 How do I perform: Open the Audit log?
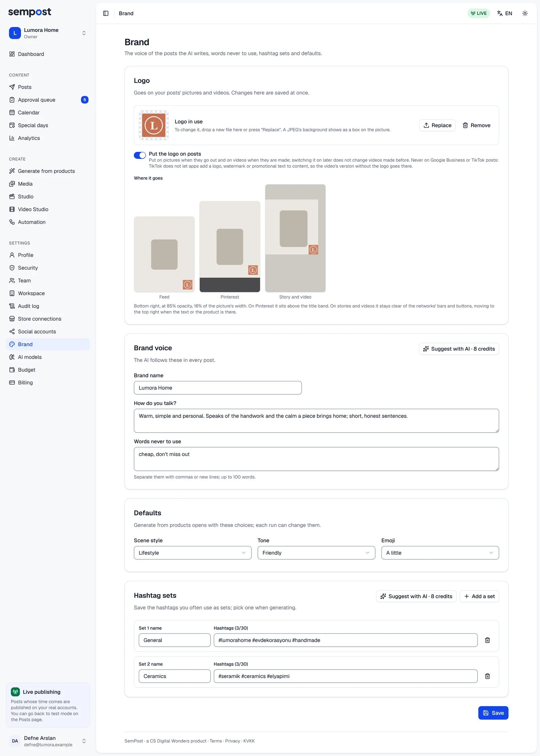click(48, 306)
